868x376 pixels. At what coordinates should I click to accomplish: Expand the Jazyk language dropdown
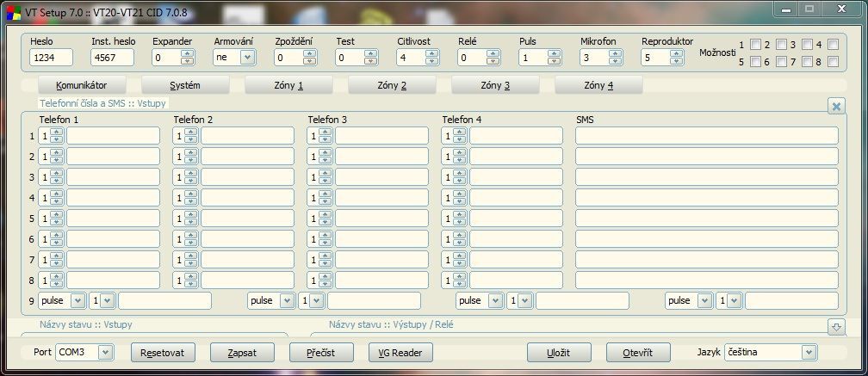coord(808,352)
